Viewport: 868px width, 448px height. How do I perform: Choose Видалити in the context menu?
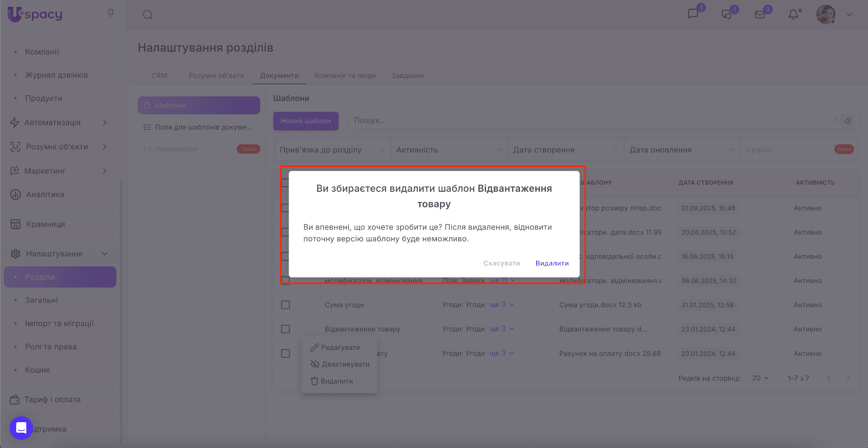click(x=339, y=381)
